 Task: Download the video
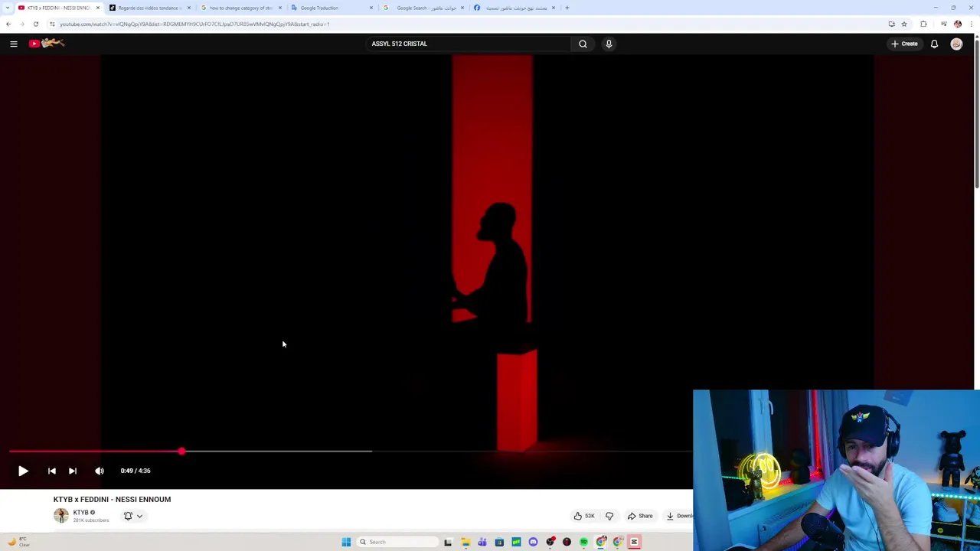pyautogui.click(x=680, y=516)
